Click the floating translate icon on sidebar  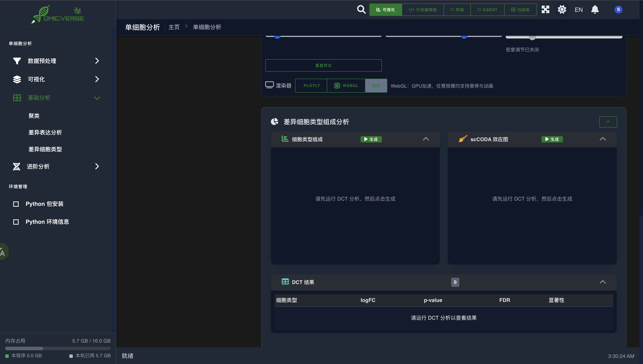coord(3,252)
